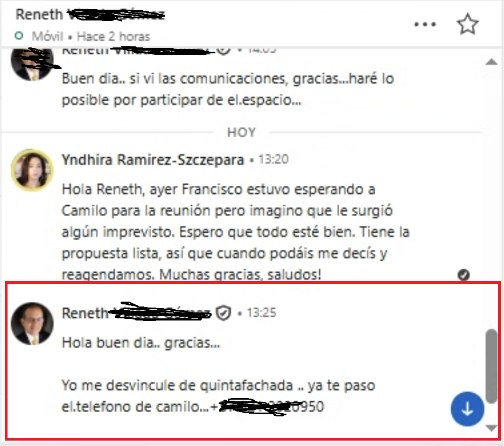
Task: Click the message delivered checkmark icon
Action: pos(464,275)
